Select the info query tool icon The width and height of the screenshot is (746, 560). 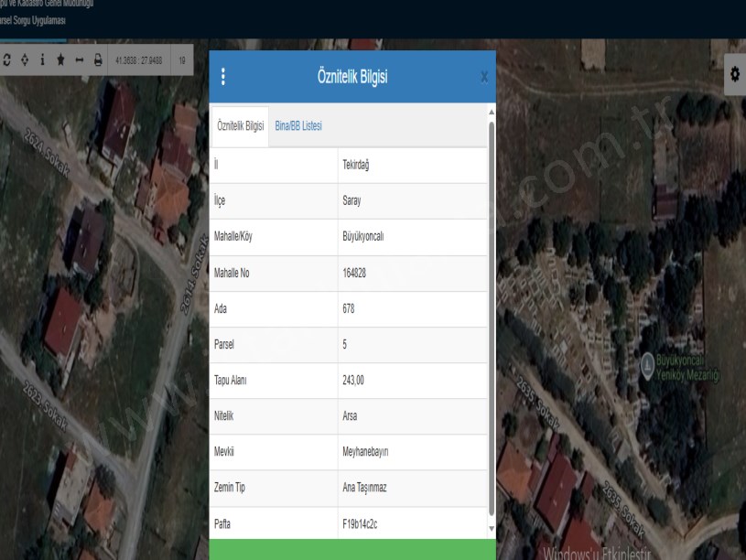(42, 60)
